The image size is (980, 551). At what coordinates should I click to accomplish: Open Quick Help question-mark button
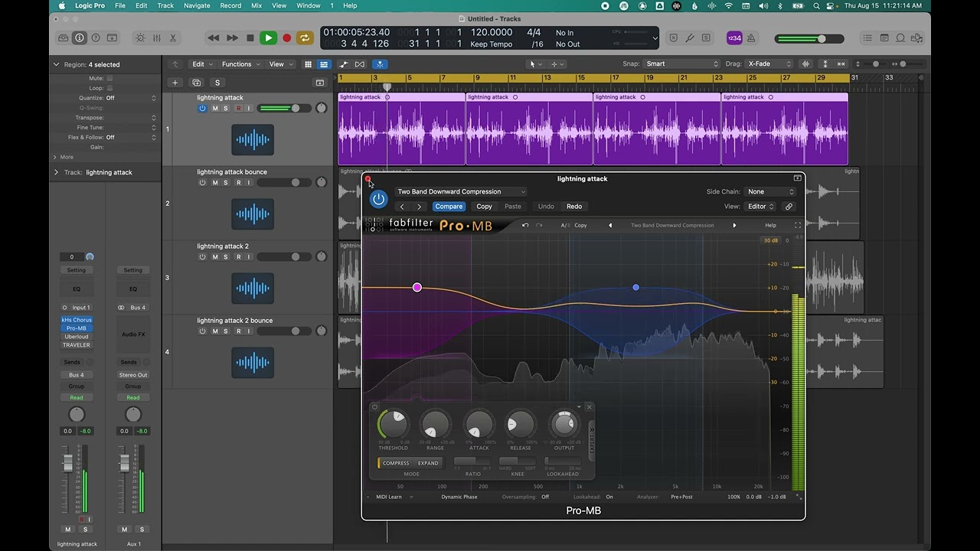96,37
